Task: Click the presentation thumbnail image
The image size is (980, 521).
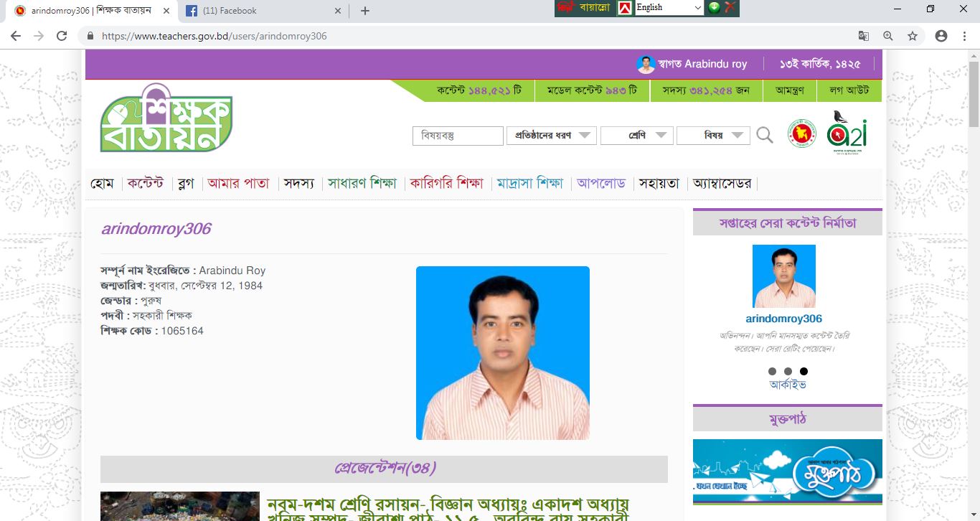Action: coord(180,506)
